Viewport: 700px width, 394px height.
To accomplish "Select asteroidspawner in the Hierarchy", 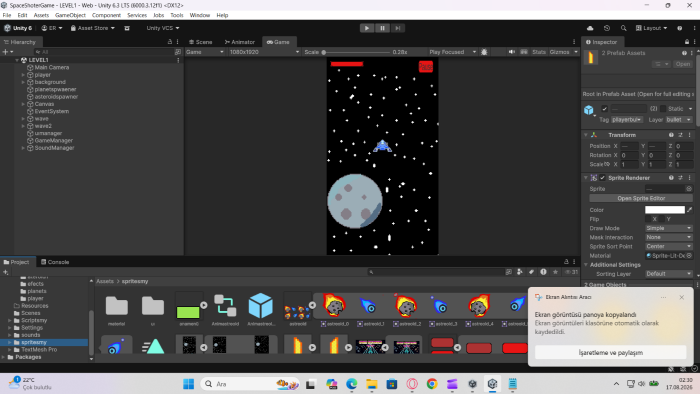I will tap(56, 97).
